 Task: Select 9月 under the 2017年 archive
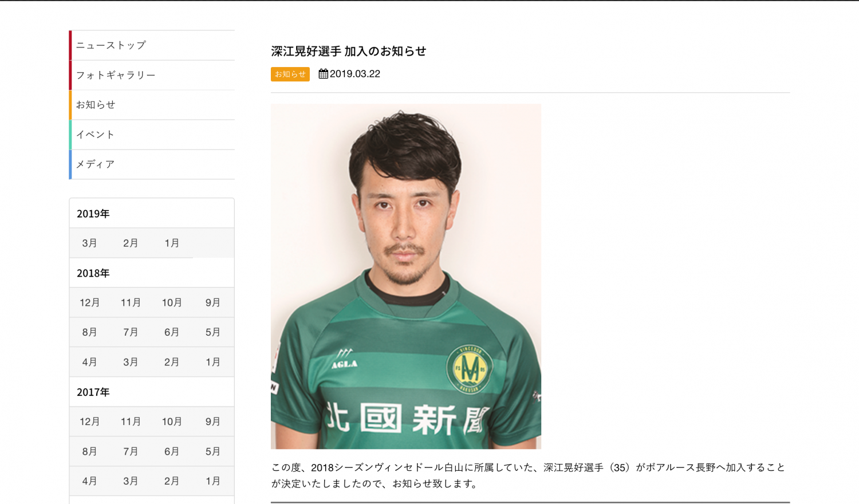pyautogui.click(x=213, y=422)
